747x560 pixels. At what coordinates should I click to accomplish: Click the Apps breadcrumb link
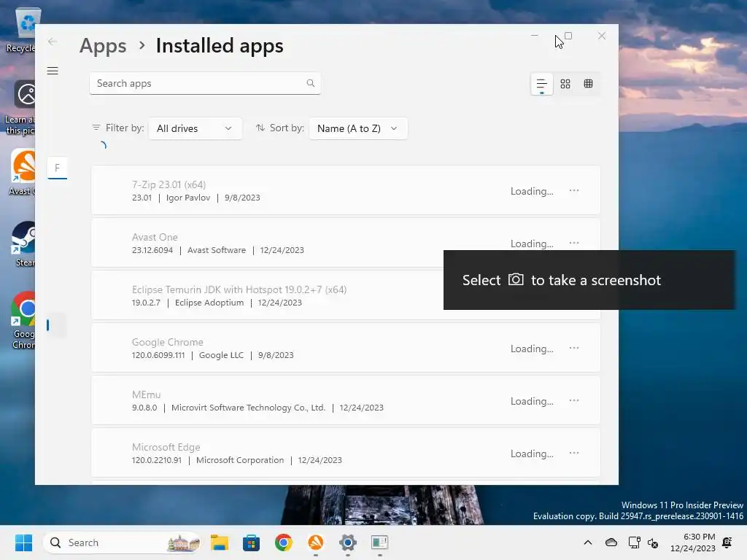pyautogui.click(x=103, y=46)
